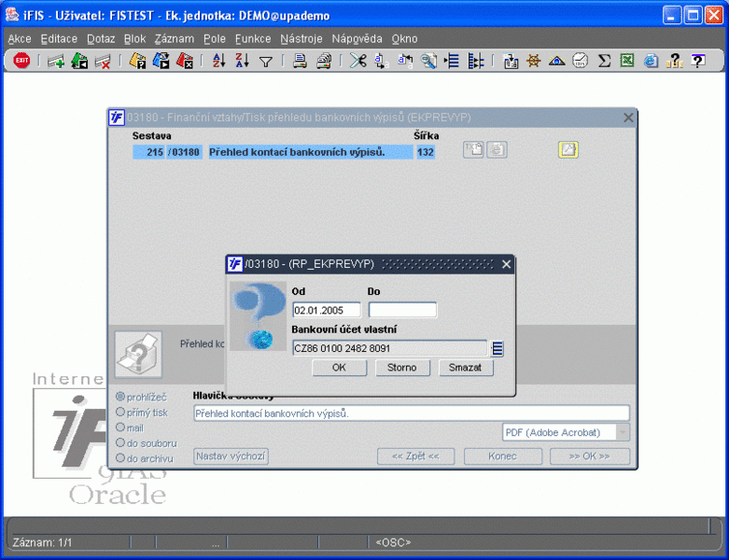
Task: Sort descending with the Z-A icon
Action: point(243,61)
